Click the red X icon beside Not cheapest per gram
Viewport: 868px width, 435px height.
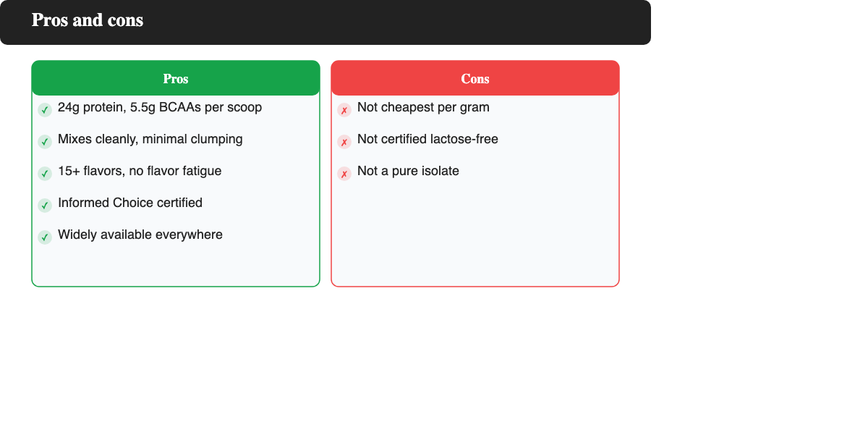[x=344, y=110]
